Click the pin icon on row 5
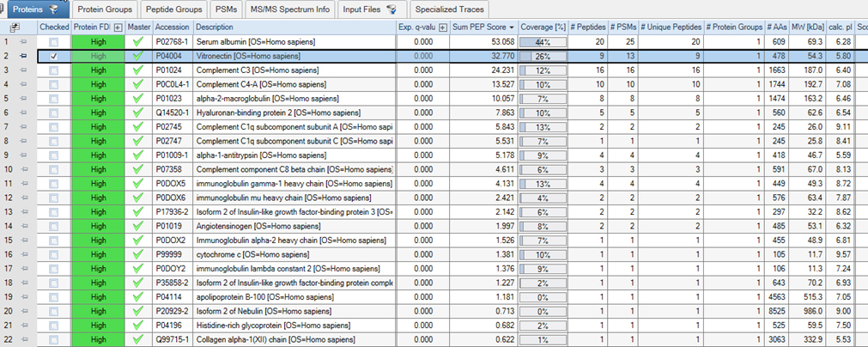 tap(23, 99)
